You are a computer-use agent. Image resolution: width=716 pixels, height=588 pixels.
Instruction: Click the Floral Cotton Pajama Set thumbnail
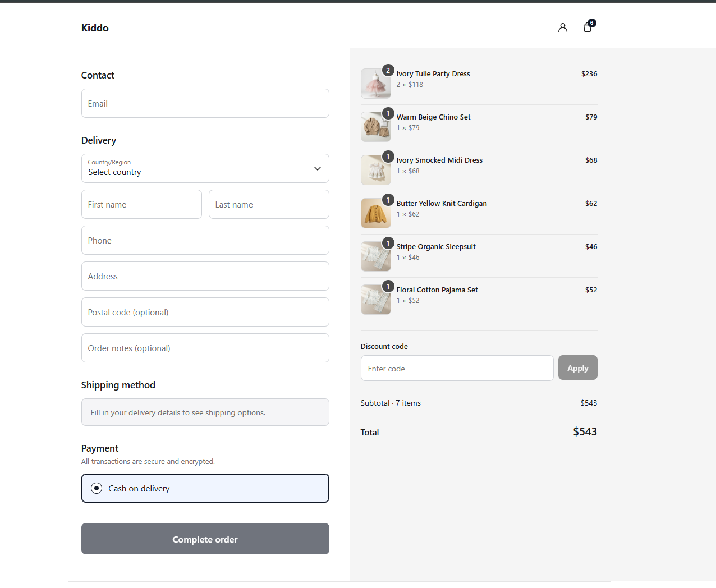[376, 300]
